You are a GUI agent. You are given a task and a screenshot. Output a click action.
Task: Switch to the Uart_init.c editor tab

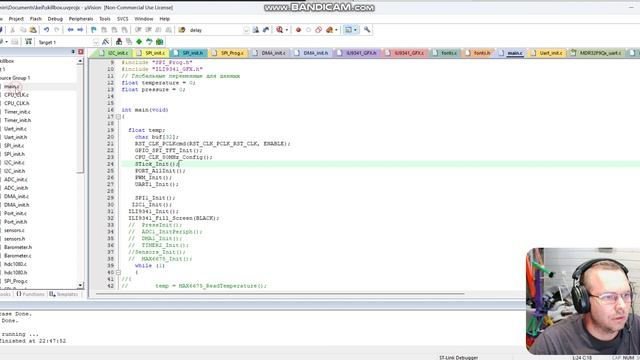click(547, 53)
